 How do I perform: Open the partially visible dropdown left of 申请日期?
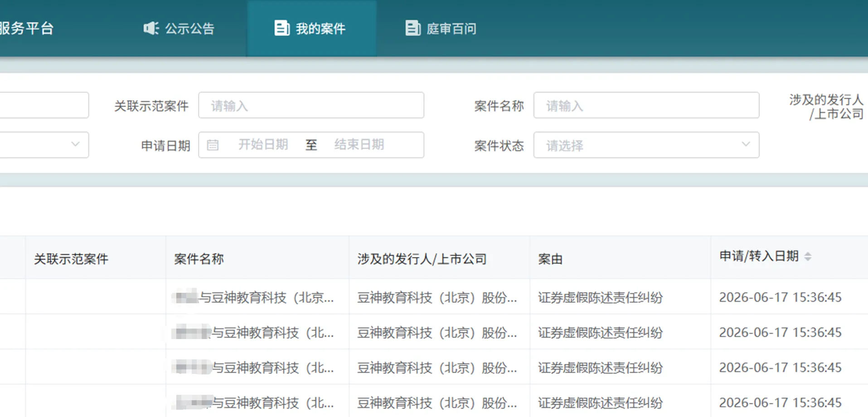[x=44, y=145]
